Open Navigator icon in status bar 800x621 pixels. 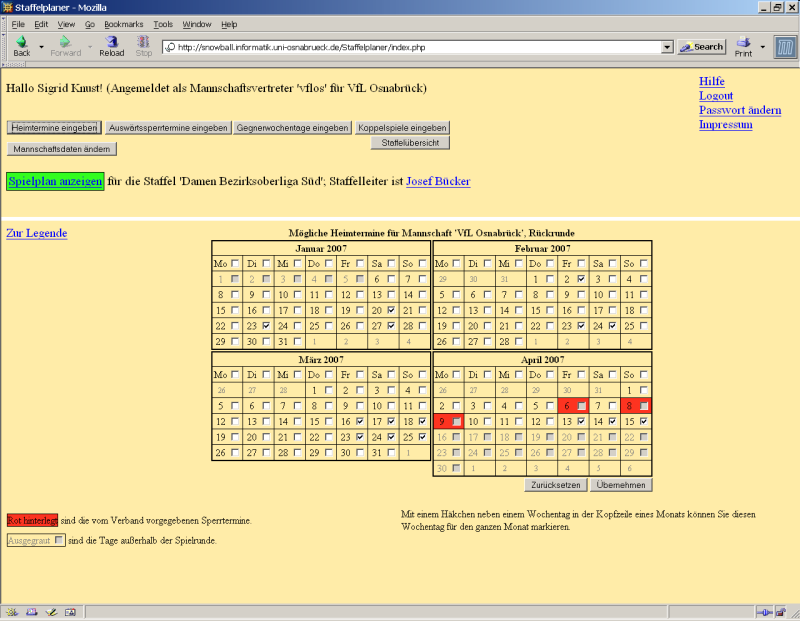[12, 612]
